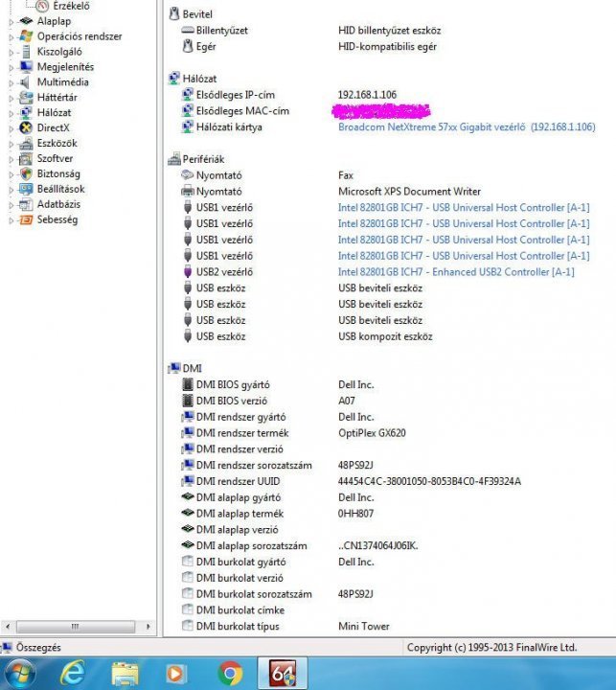This screenshot has height=690, width=616.
Task: Expand the Sebesség tree node
Action: [x=11, y=220]
